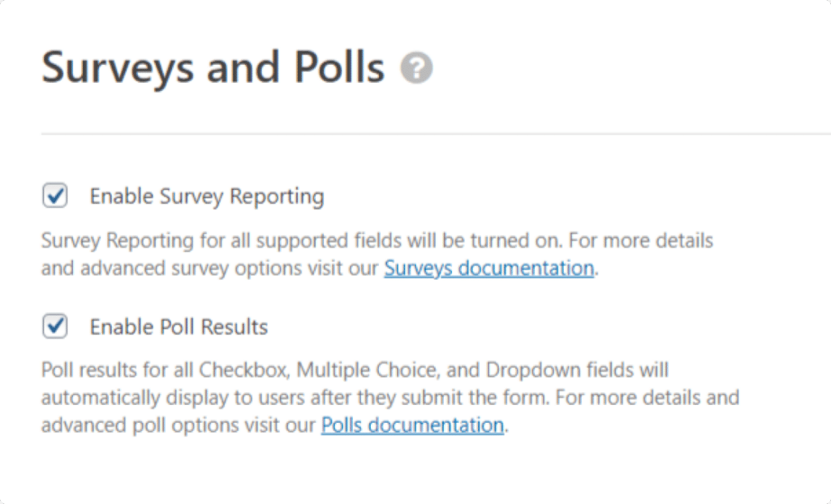Follow the Polls documentation hyperlink
This screenshot has height=504, width=831.
pyautogui.click(x=411, y=424)
